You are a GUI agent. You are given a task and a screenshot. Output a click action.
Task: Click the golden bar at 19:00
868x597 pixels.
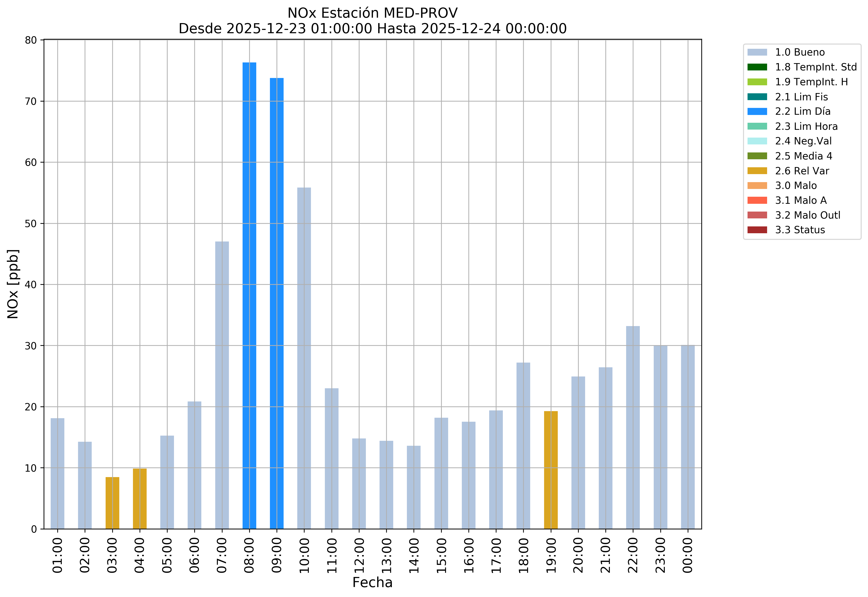[551, 470]
